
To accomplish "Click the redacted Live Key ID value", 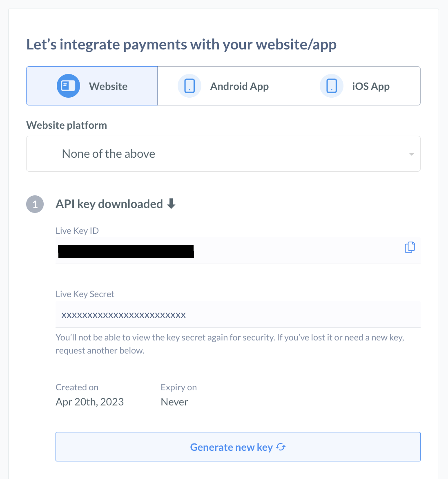I will click(x=126, y=252).
